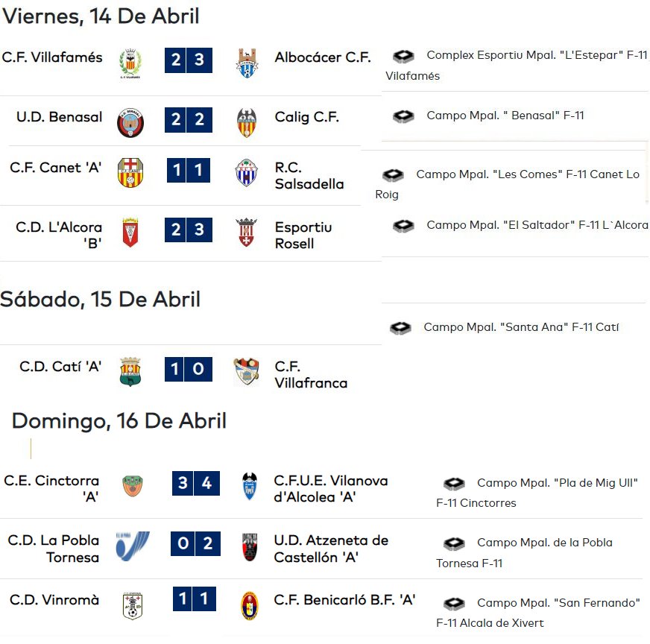Click the Calig C.F. bat crest
650x644 pixels.
pos(247,123)
